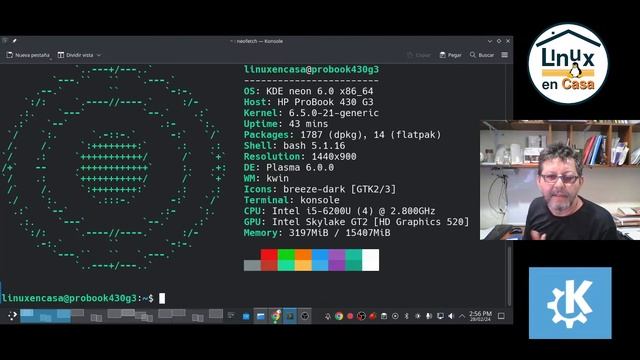
Task: Open the notifications bell in system tray
Action: click(327, 316)
